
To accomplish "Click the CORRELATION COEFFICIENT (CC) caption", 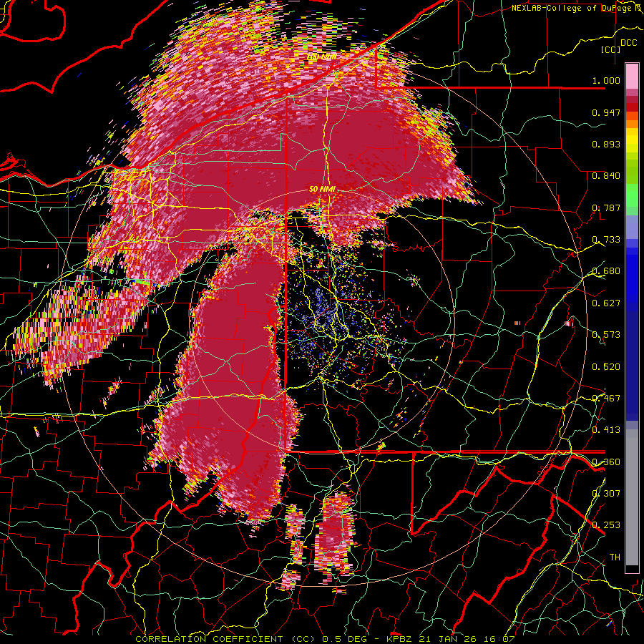I will point(225,639).
